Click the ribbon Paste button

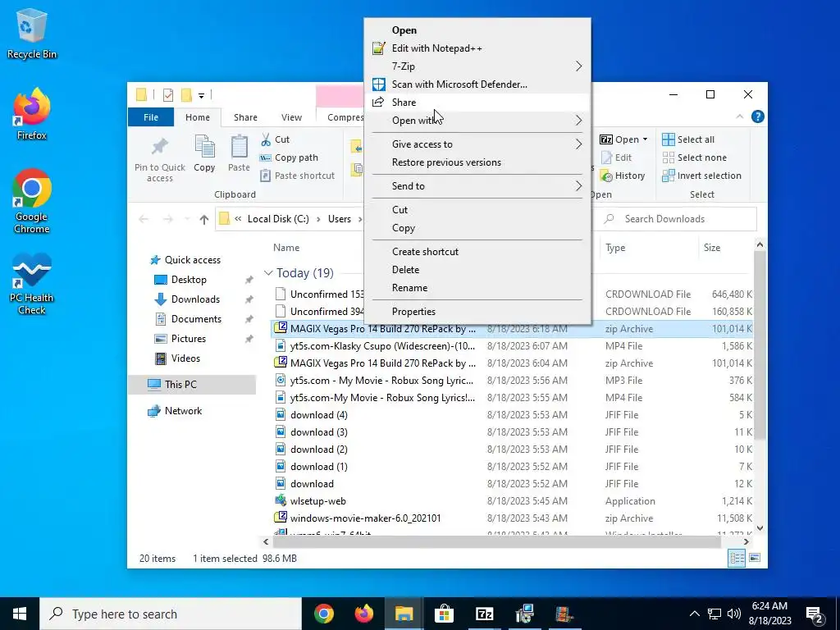(239, 153)
